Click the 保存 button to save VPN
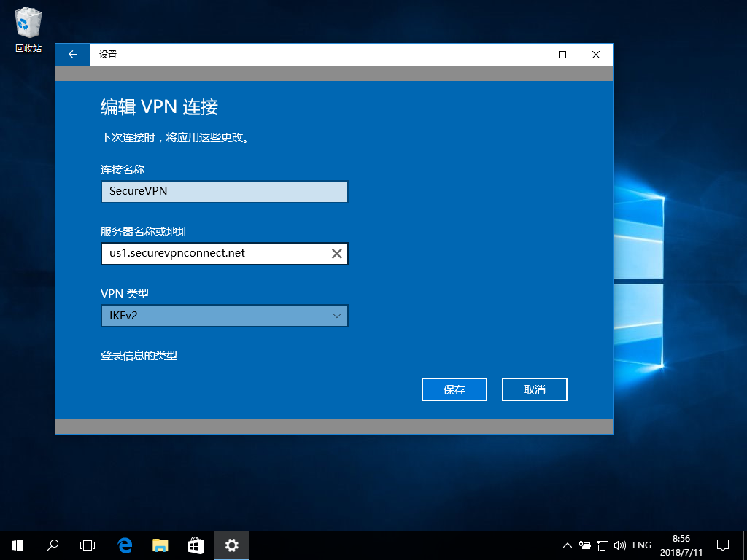This screenshot has width=747, height=560. point(454,389)
